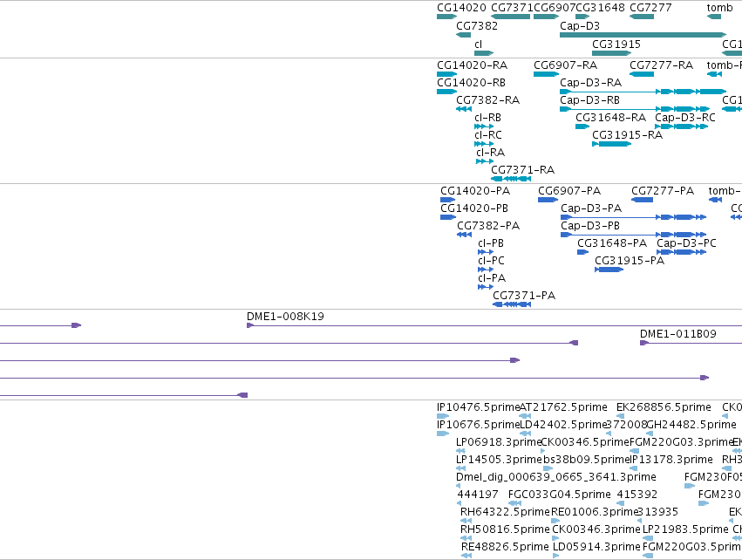Select transcript CG14020-RB
This screenshot has height=560, width=742.
[x=446, y=92]
